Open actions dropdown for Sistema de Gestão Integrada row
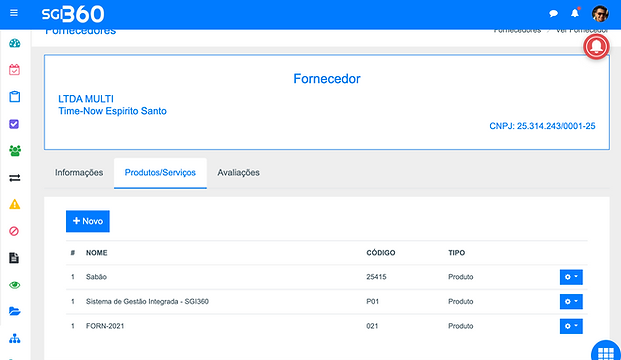This screenshot has width=621, height=360. [x=571, y=301]
